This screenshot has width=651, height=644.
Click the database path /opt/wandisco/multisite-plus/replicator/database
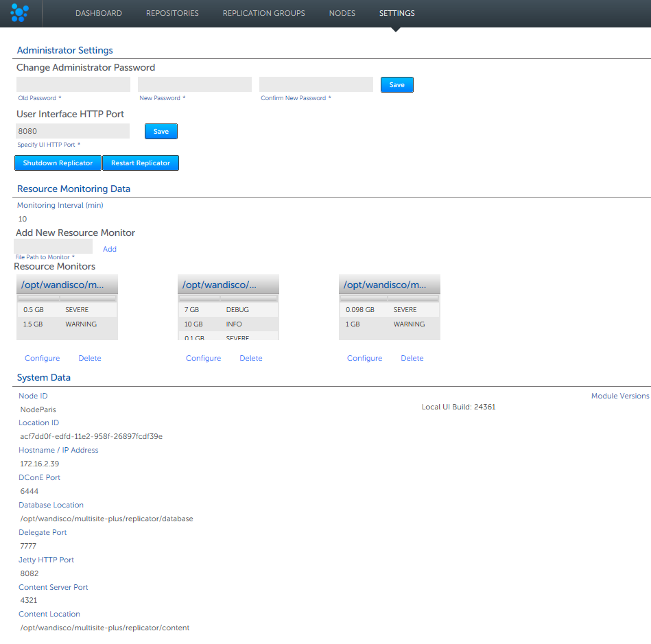coord(107,518)
